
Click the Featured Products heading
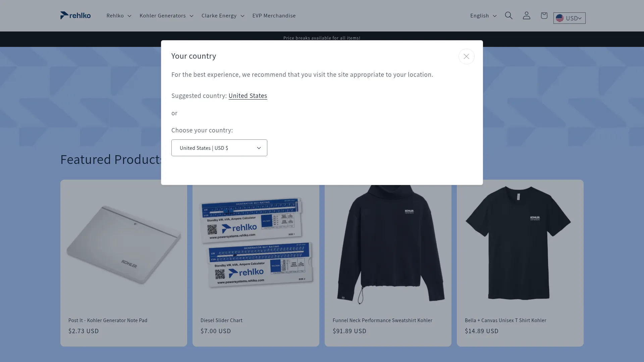[x=111, y=160]
